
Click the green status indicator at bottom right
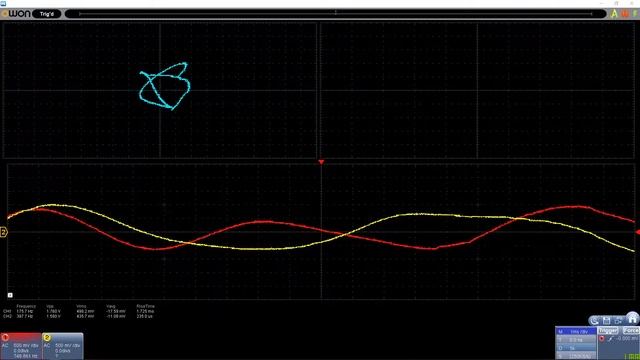tap(632, 357)
